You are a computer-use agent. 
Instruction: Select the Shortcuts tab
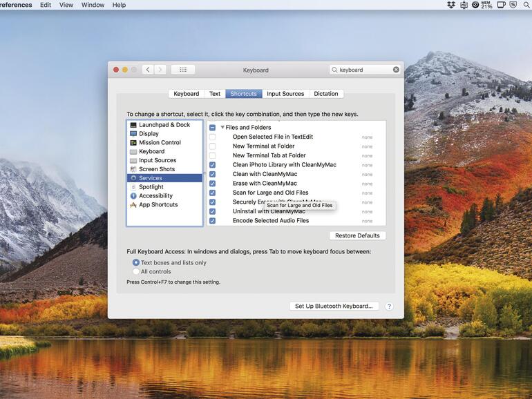244,94
